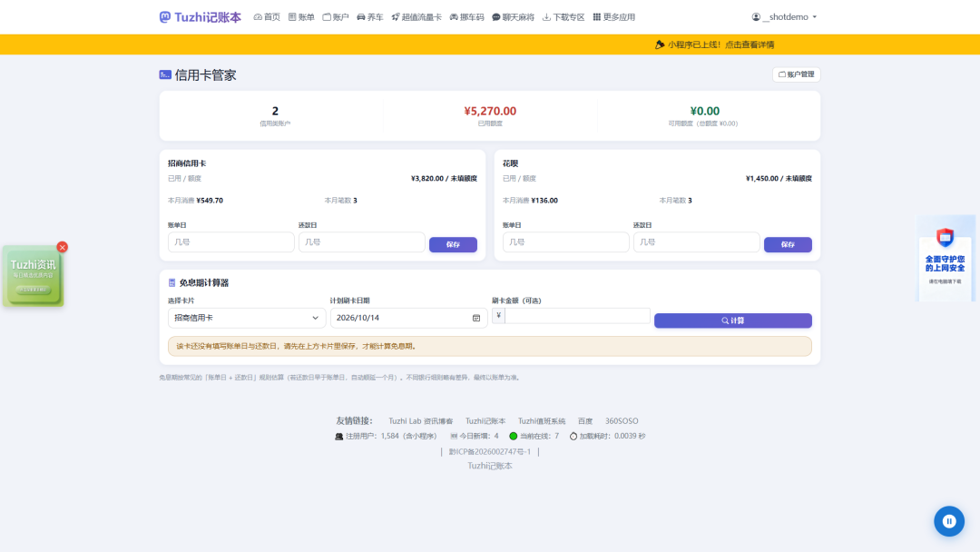Open the 账户管理 button

coord(797,74)
